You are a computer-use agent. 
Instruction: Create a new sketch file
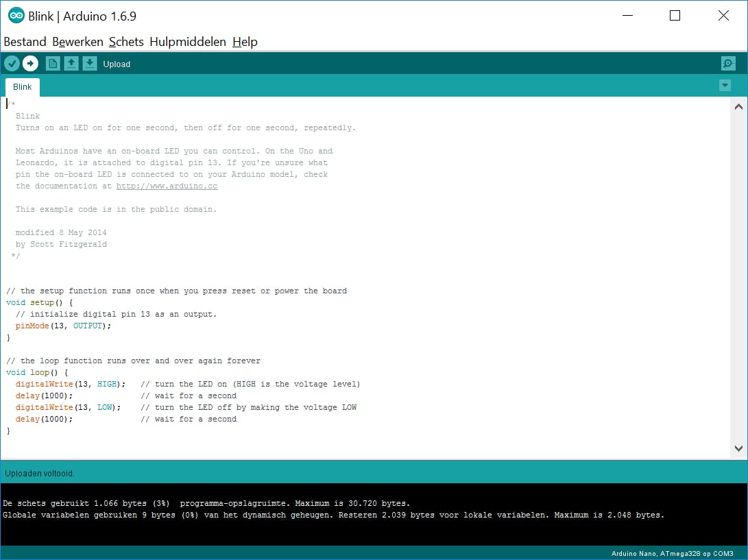[53, 64]
